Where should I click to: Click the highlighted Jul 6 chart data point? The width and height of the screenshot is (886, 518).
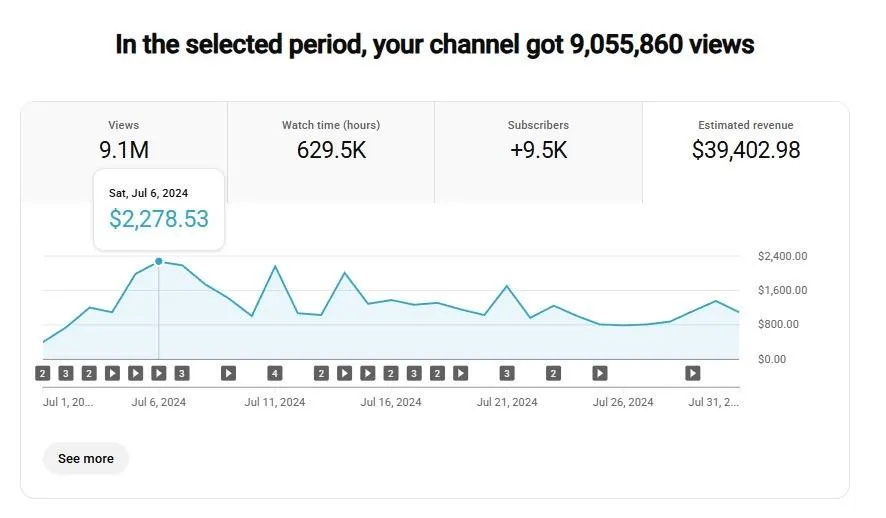(x=158, y=261)
